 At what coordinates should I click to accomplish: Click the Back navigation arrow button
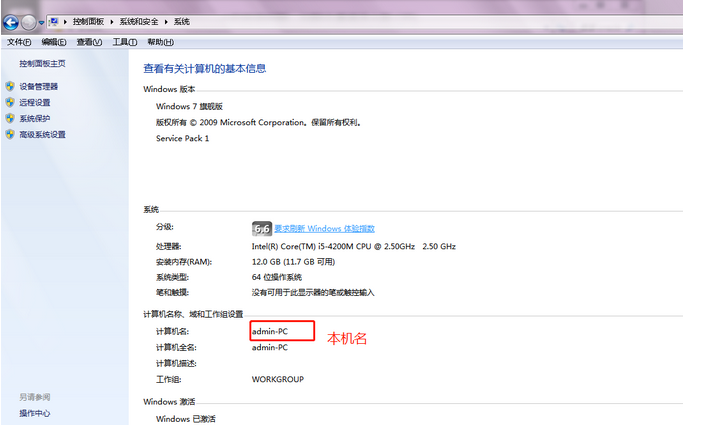click(x=11, y=22)
